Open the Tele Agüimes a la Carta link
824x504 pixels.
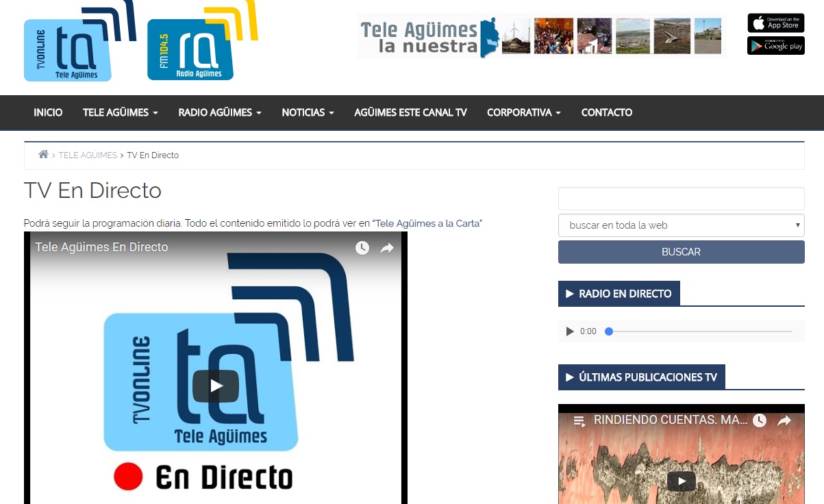coord(427,223)
